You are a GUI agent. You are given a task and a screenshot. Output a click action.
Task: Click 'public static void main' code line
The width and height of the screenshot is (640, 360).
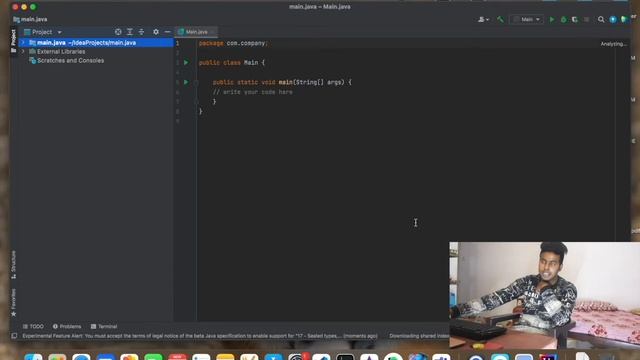(x=282, y=82)
